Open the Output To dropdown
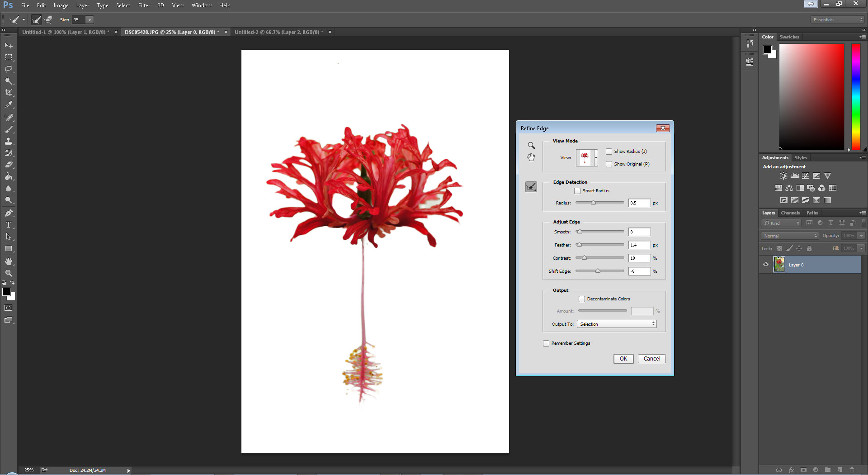This screenshot has height=475, width=868. tap(617, 324)
